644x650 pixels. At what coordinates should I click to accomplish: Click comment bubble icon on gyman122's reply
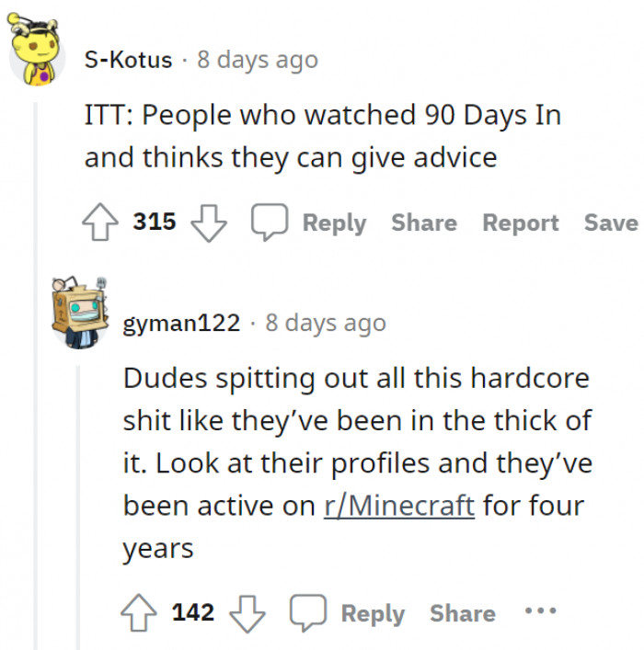click(309, 613)
